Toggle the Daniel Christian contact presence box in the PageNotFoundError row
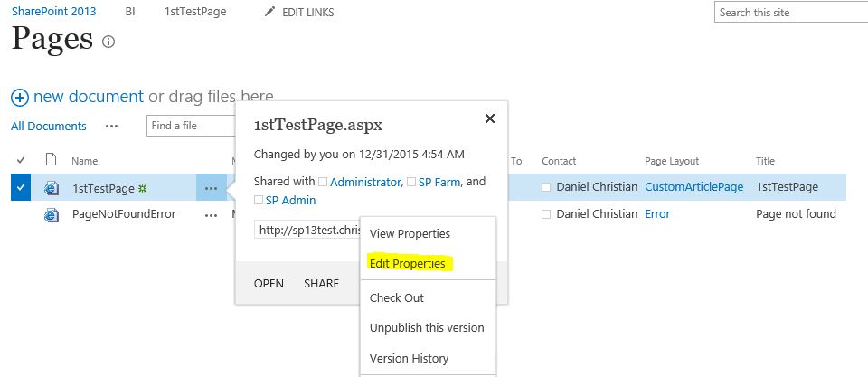Viewport: 868px width, 377px height. click(546, 214)
